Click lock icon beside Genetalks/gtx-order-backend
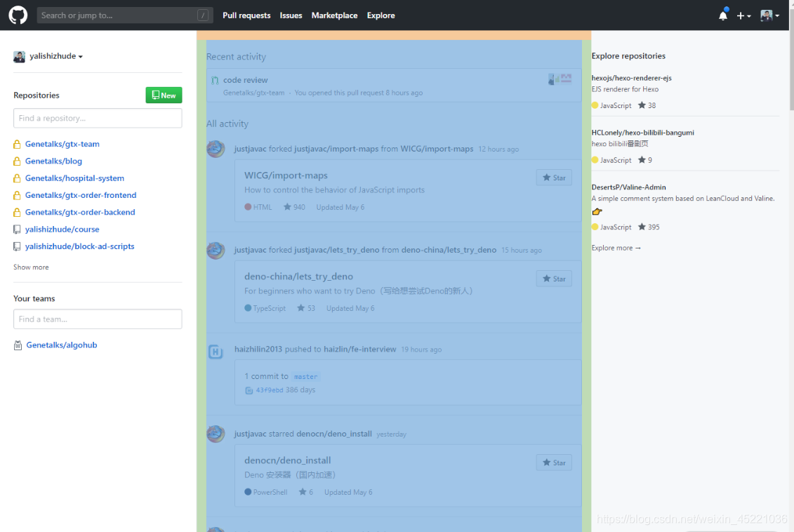 [x=17, y=212]
